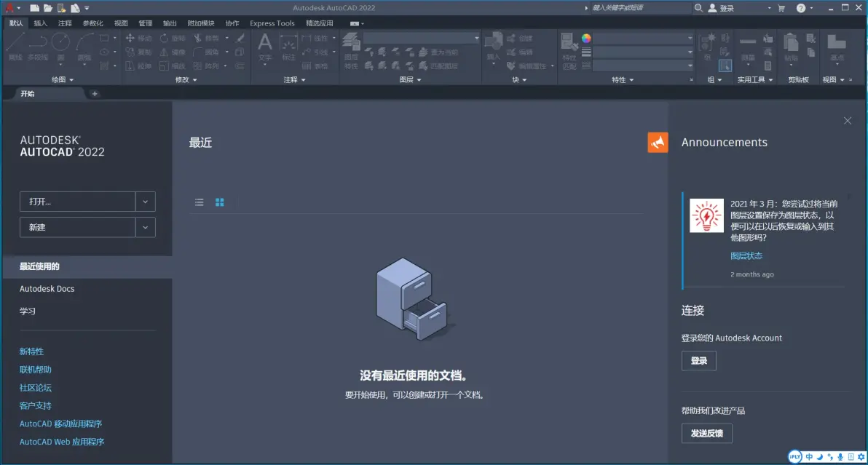Click the Base point (基点) view icon
This screenshot has width=868, height=465.
click(x=837, y=47)
